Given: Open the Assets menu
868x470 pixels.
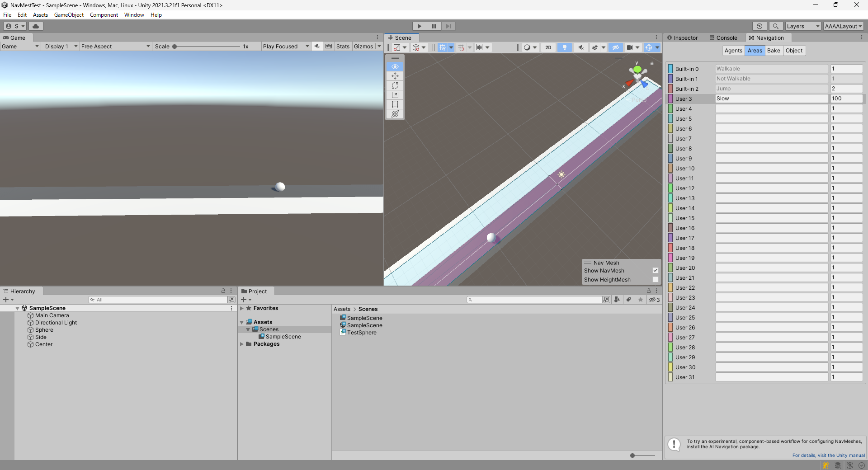Looking at the screenshot, I should click(x=40, y=15).
